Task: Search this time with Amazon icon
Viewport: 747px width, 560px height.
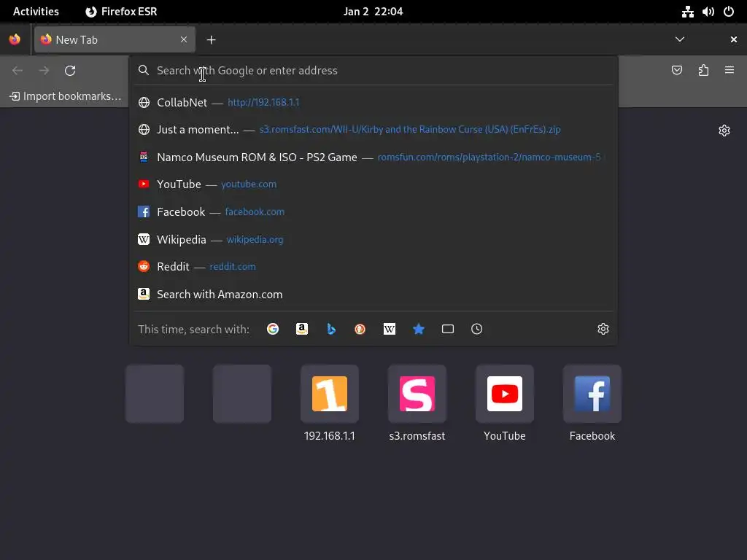Action: click(x=301, y=329)
